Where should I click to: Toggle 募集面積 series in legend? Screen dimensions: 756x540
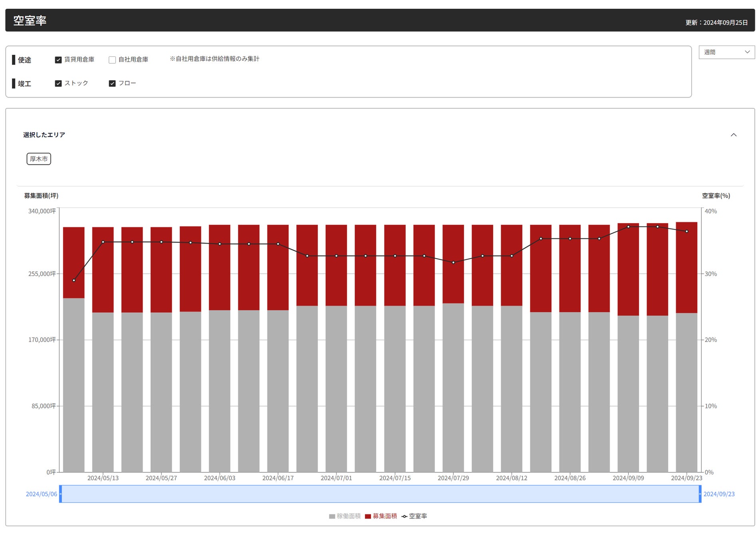tap(381, 516)
